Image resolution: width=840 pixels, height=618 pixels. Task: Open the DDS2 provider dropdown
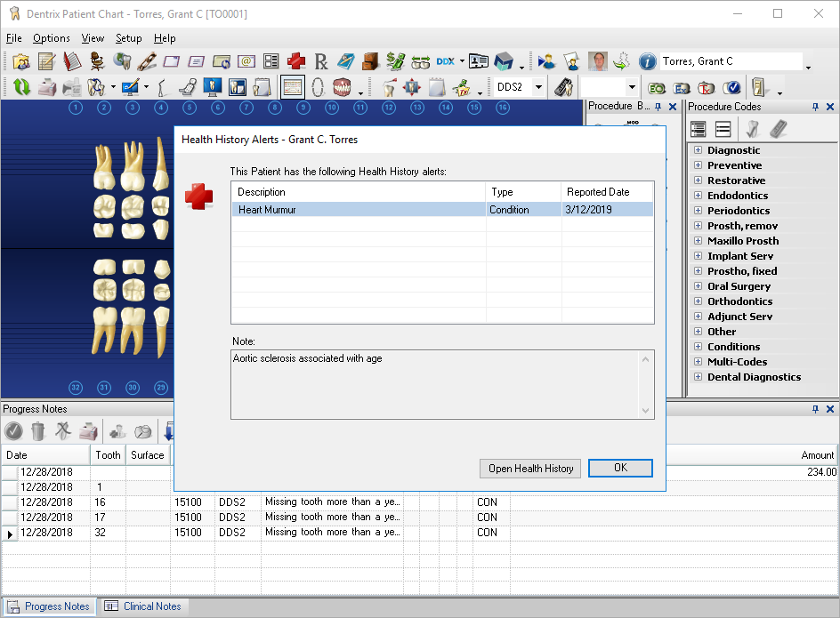click(x=539, y=87)
